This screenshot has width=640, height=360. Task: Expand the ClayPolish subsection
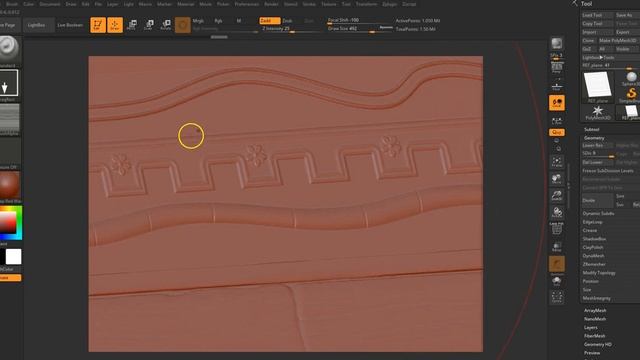pyautogui.click(x=593, y=247)
